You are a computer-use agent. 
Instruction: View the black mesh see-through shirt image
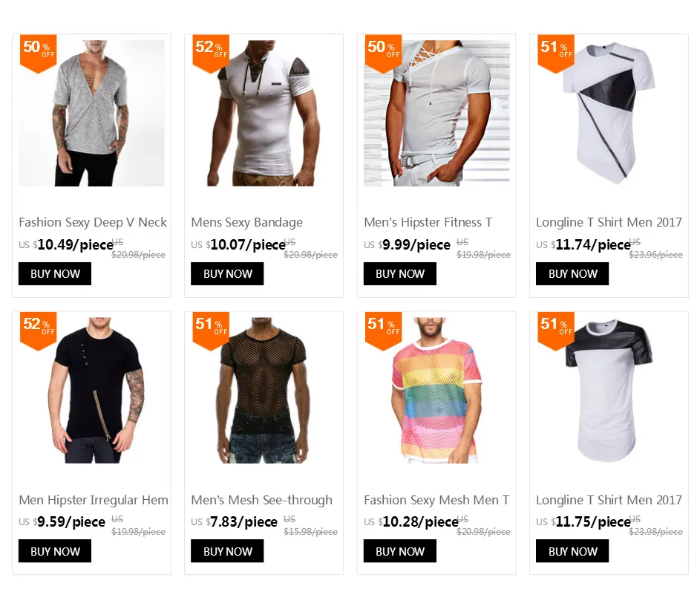[264, 391]
